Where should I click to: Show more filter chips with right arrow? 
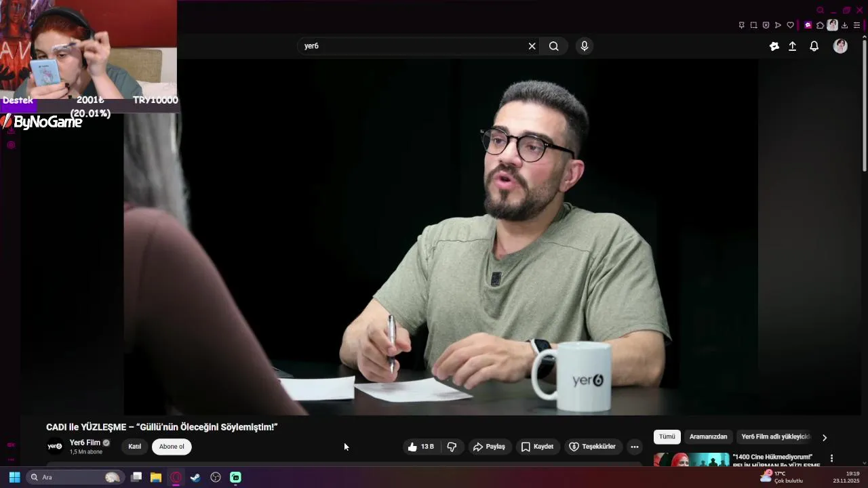pyautogui.click(x=825, y=438)
